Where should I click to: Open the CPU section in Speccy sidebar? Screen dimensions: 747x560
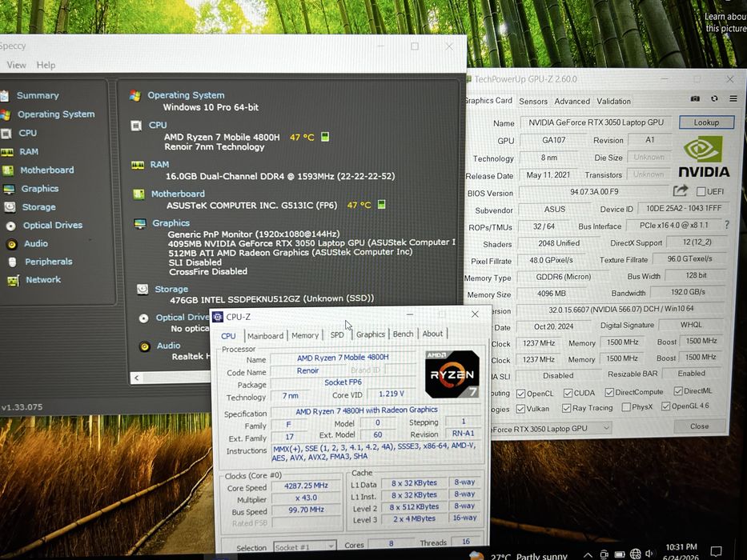click(28, 133)
